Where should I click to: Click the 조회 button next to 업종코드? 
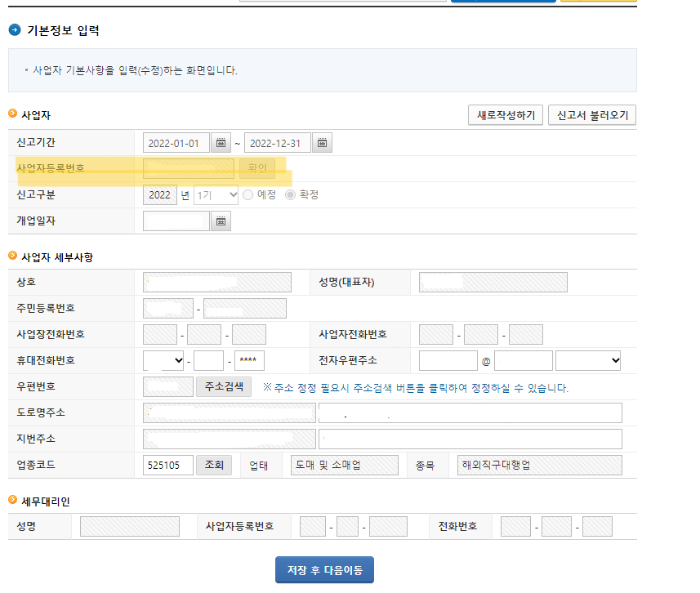point(213,465)
